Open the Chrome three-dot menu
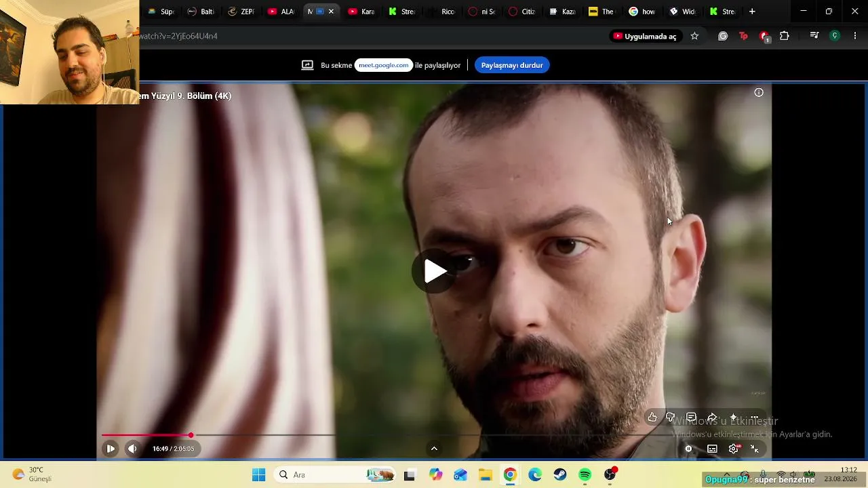This screenshot has width=868, height=488. point(855,36)
